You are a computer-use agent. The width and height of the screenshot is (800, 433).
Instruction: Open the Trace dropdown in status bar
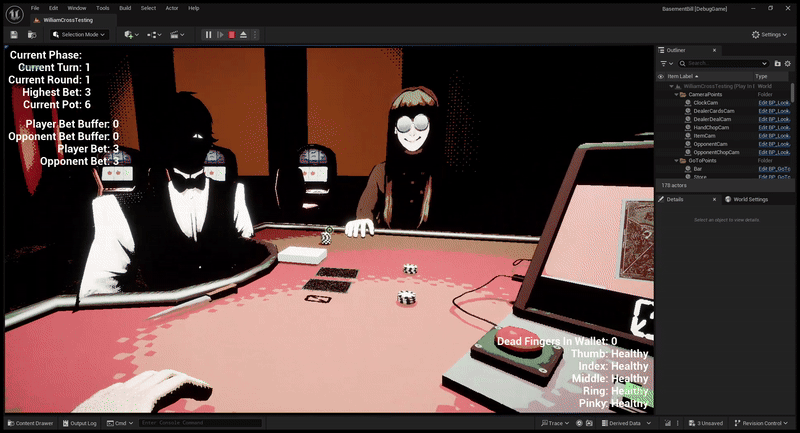[x=555, y=423]
